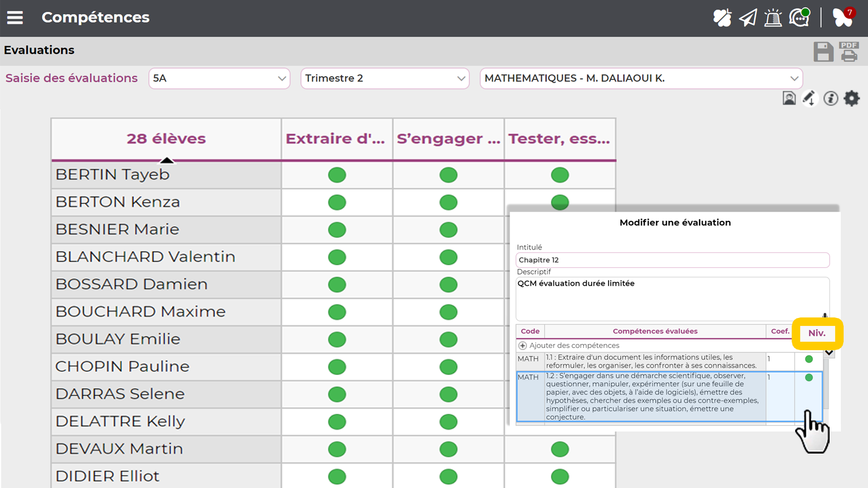Open the chat bubble discussions icon
868x488 pixels.
pos(800,18)
